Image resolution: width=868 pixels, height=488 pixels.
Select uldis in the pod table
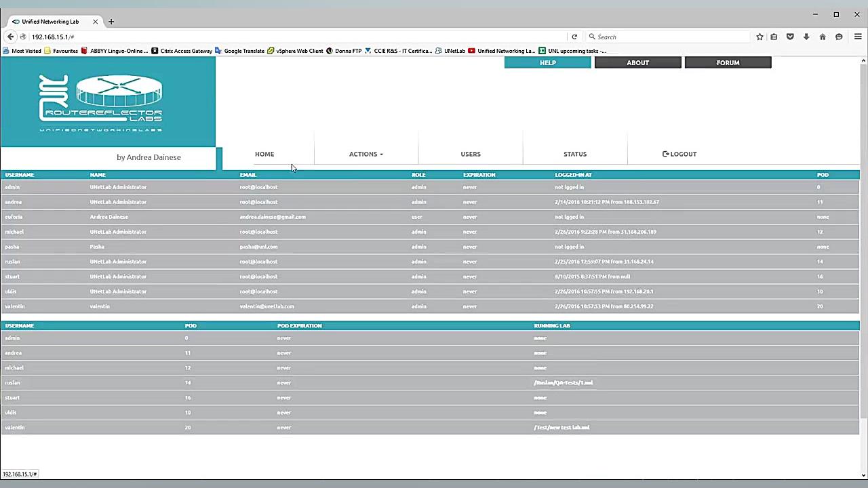pos(10,413)
